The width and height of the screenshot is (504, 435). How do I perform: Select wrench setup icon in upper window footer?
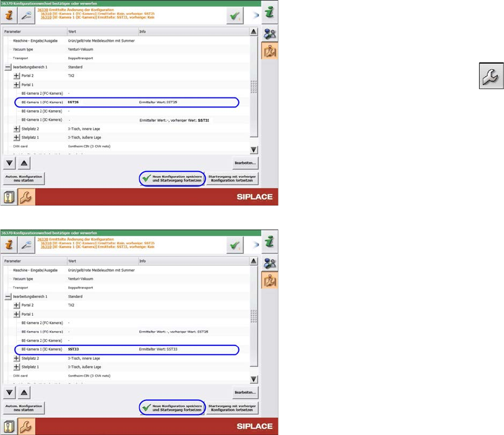coord(26,197)
